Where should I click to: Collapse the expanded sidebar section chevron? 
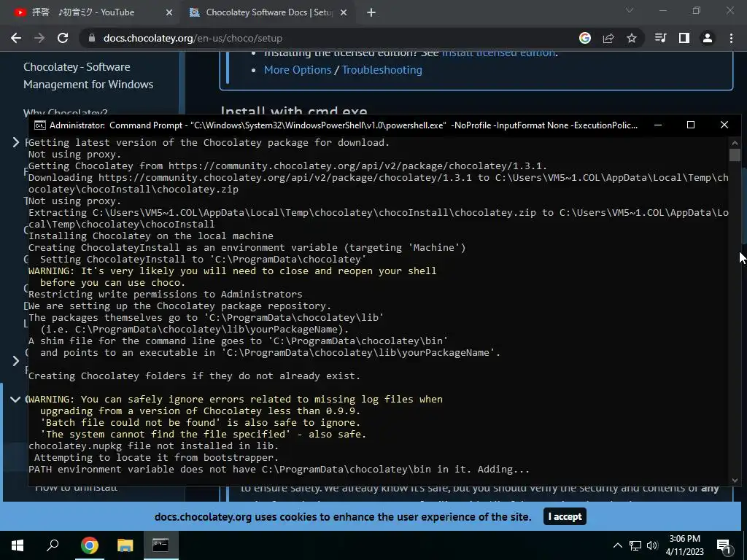click(x=15, y=399)
